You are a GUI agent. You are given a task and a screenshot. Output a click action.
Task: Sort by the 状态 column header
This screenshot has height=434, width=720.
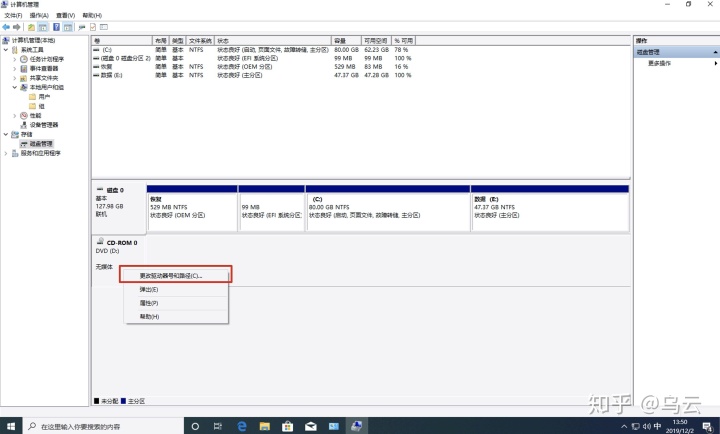coord(273,41)
